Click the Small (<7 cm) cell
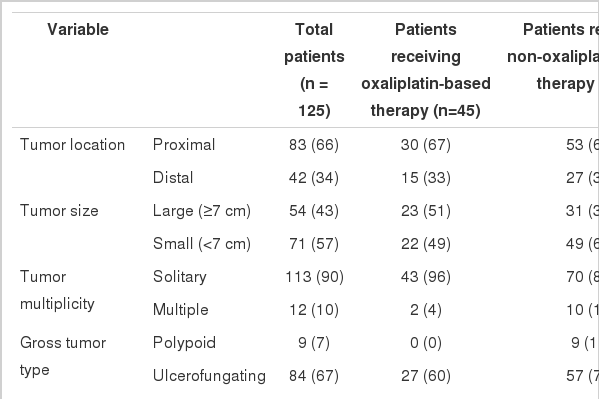Viewport: 599px width, 399px height. [201, 243]
